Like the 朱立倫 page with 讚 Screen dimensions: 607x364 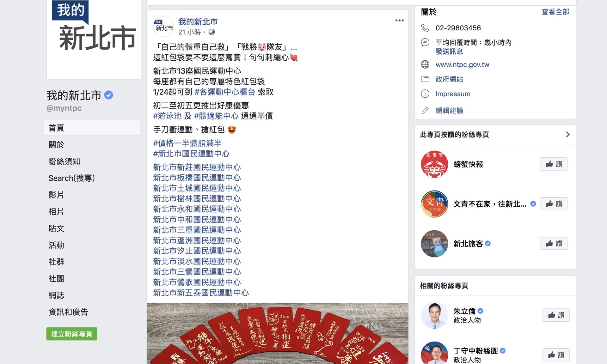556,315
